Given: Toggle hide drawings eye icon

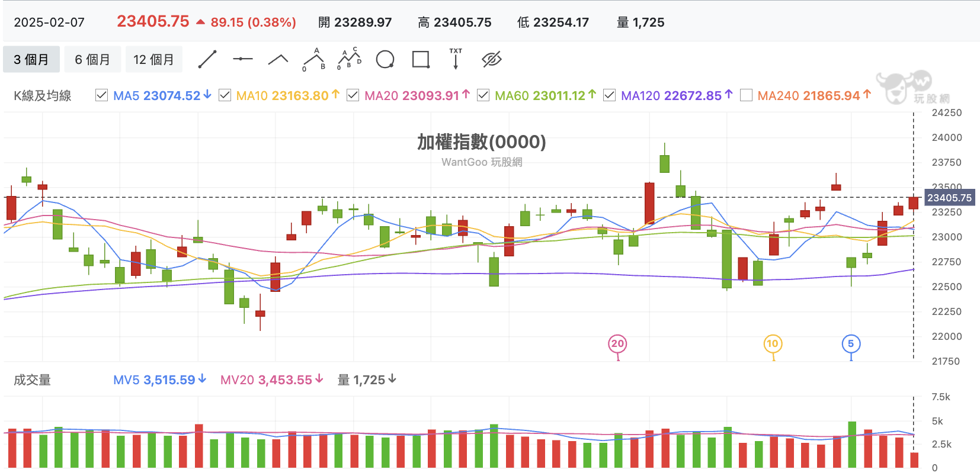Looking at the screenshot, I should [x=492, y=59].
